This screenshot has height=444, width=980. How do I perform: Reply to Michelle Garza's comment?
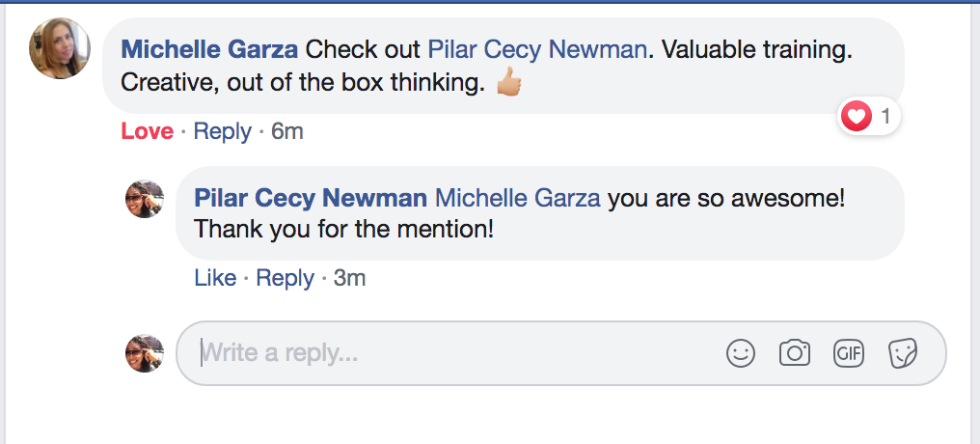tap(222, 131)
